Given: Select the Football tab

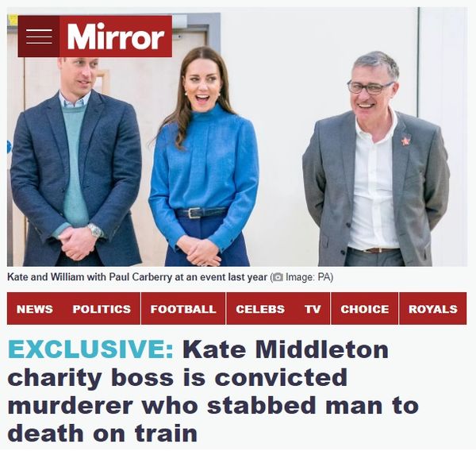Looking at the screenshot, I should point(183,309).
